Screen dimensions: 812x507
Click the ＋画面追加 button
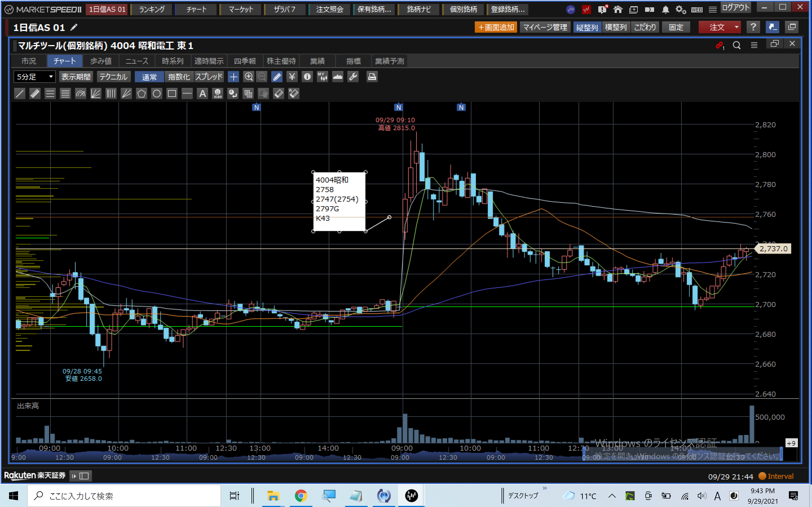[496, 27]
